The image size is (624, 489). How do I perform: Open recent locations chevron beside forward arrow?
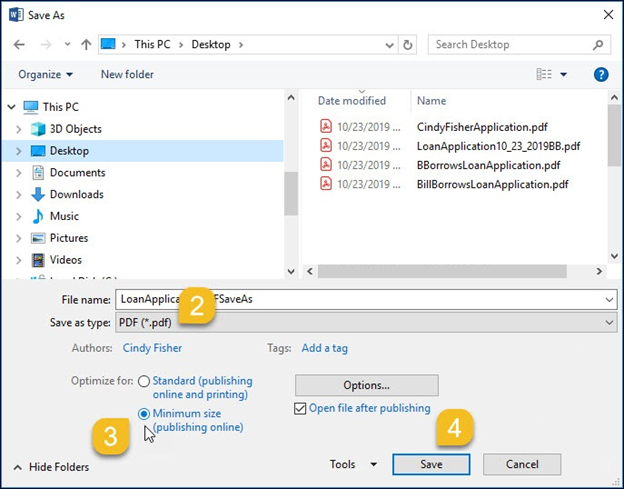tap(68, 45)
